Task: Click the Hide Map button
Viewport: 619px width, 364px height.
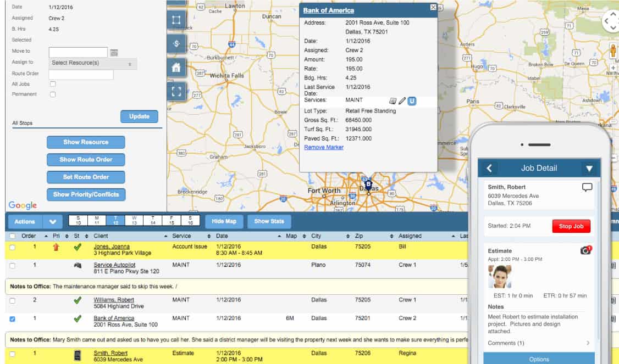Action: (224, 222)
